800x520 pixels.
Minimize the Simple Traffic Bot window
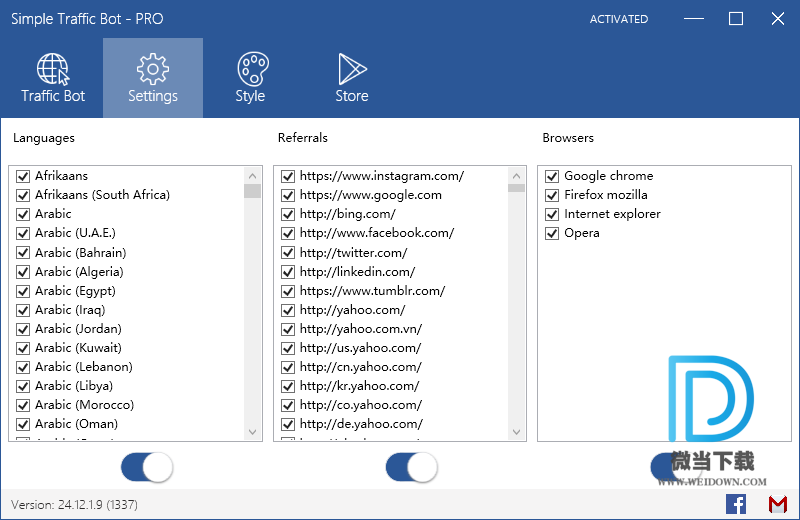pos(694,19)
